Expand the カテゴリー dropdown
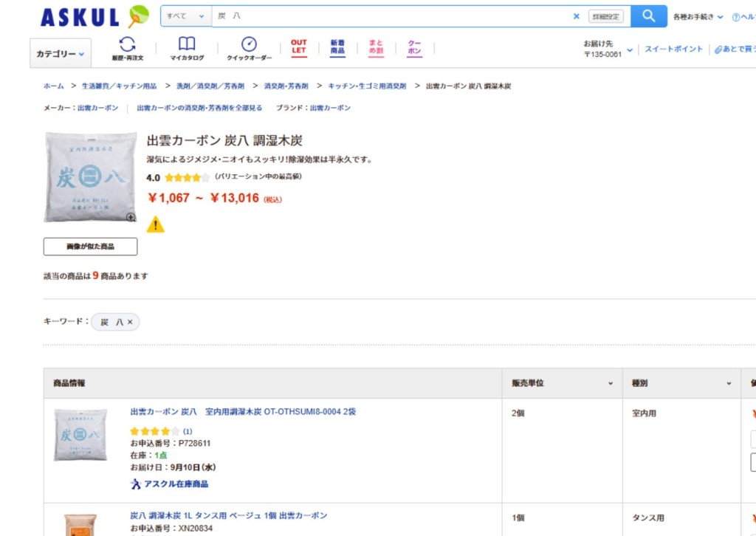Viewport: 756px width, 536px height. (61, 53)
